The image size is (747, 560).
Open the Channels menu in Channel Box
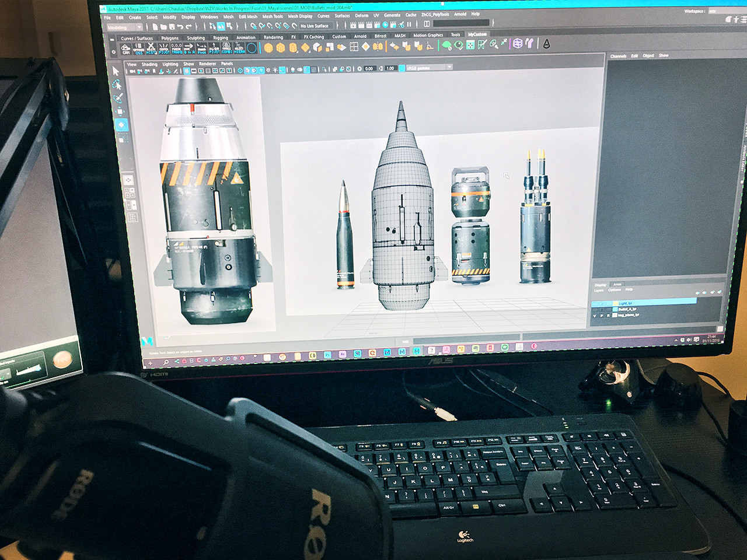(618, 56)
